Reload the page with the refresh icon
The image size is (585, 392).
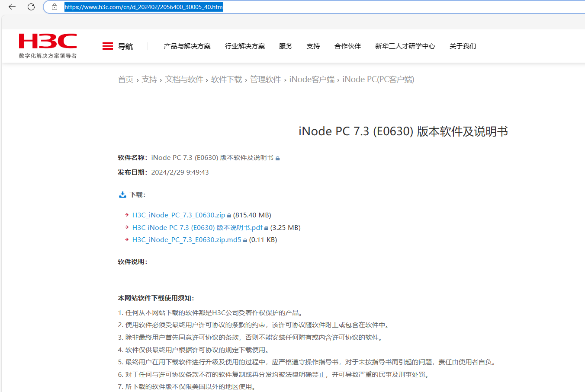click(31, 7)
